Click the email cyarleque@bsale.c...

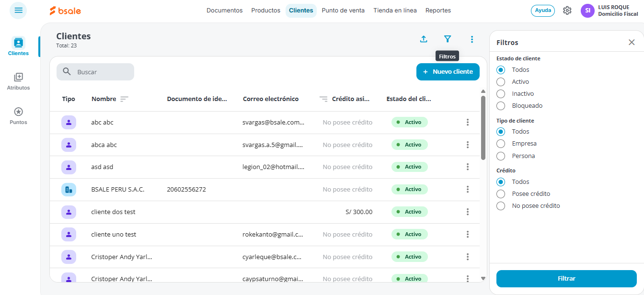coord(272,257)
